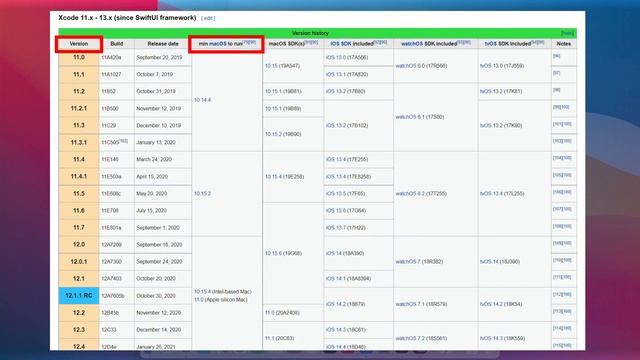Viewport: 640px width, 360px height.
Task: Open watchOS 6.2 (17T255) link
Action: (421, 193)
